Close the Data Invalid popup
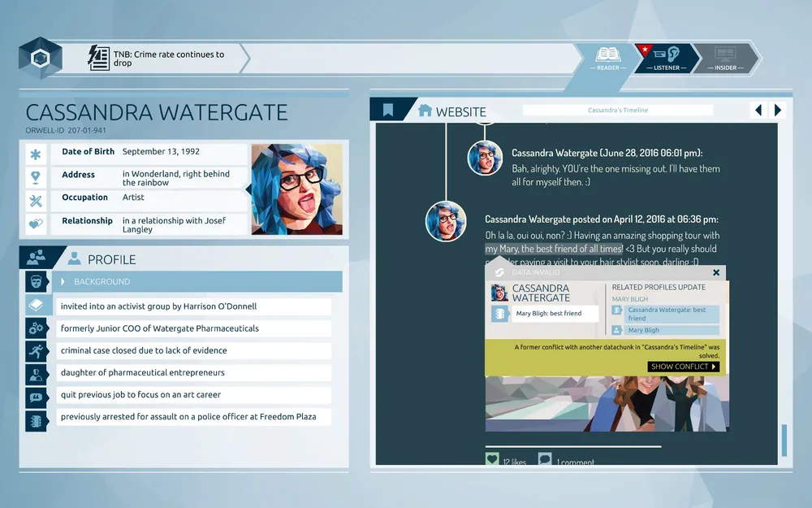This screenshot has height=508, width=812. [x=716, y=272]
